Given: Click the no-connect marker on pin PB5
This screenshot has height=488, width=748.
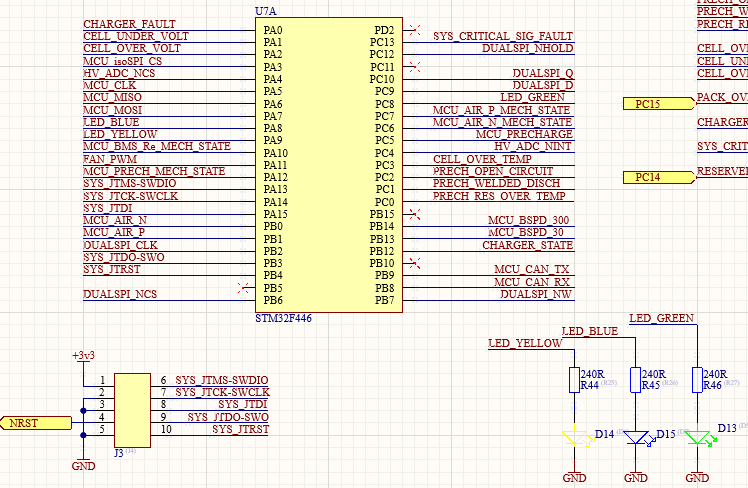Looking at the screenshot, I should click(x=243, y=288).
